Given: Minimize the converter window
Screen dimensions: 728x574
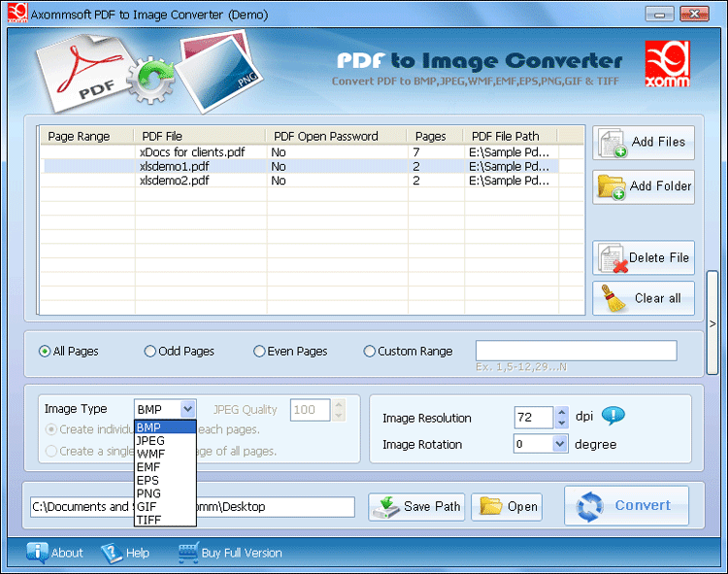Looking at the screenshot, I should coord(659,14).
